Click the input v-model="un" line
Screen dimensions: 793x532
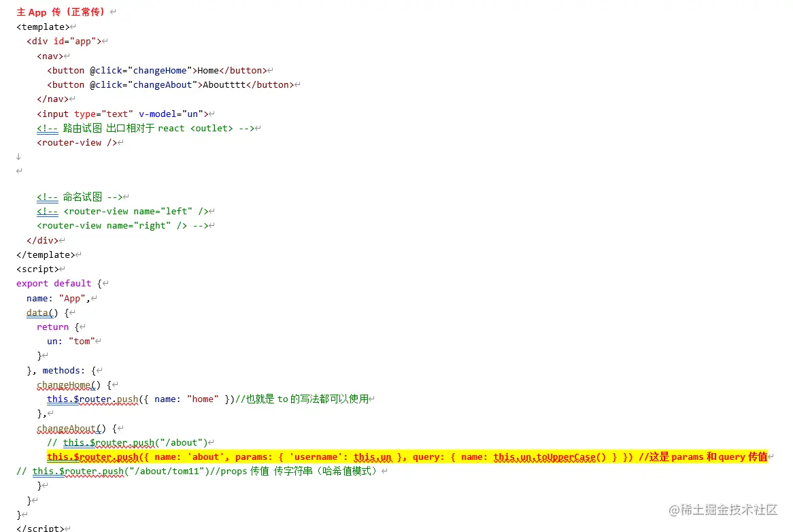(x=122, y=114)
